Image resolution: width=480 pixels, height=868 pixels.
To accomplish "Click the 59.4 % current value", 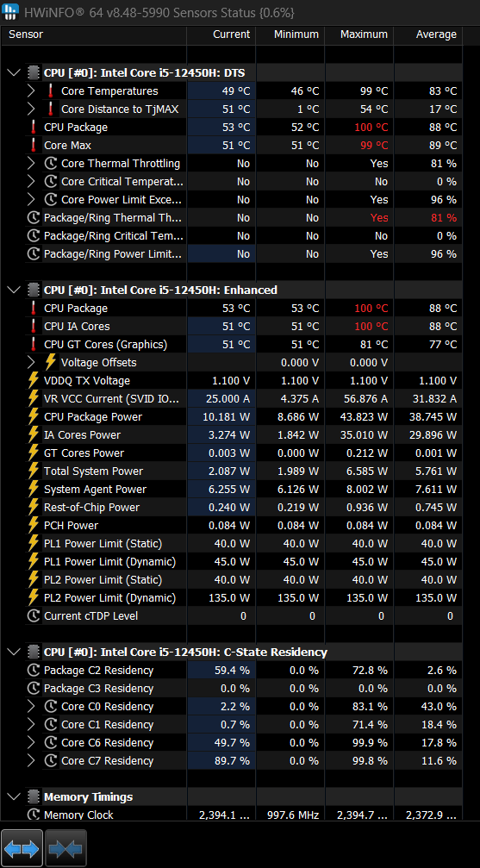I will (233, 671).
